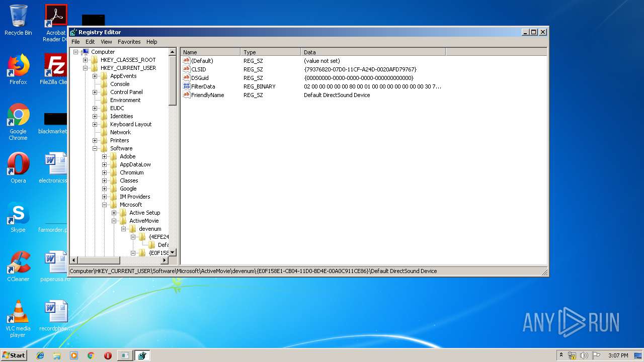Expand the EUDC key
The image size is (644, 362).
95,108
